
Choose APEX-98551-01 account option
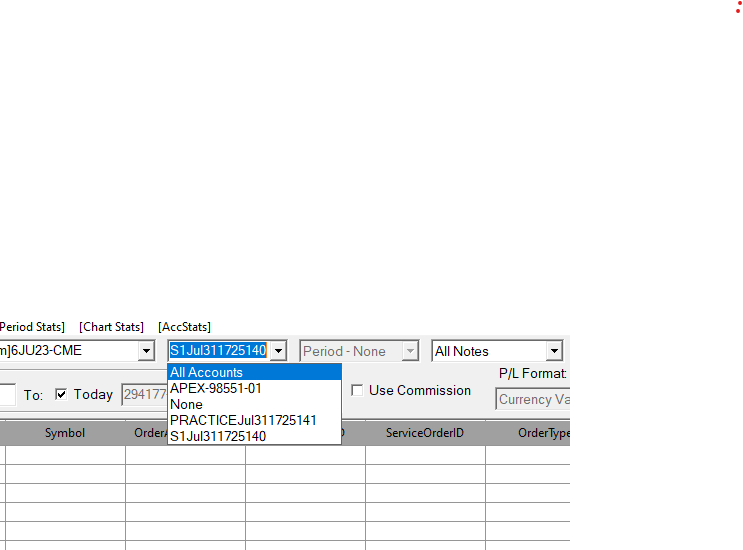tap(254, 388)
